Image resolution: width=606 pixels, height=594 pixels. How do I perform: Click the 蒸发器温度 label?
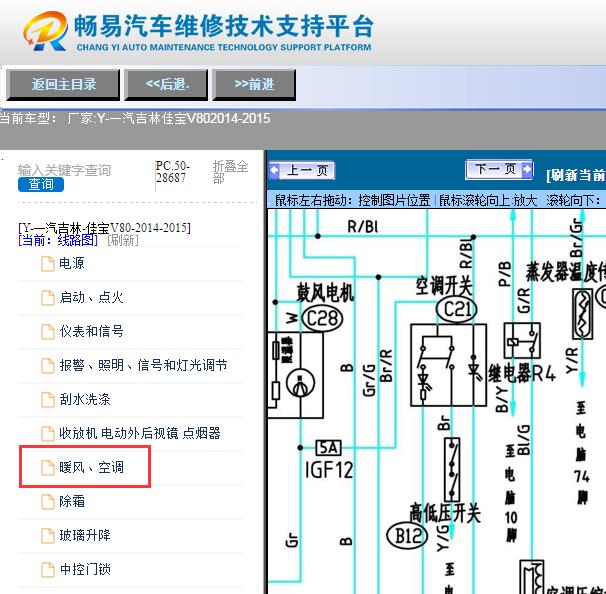coord(566,272)
